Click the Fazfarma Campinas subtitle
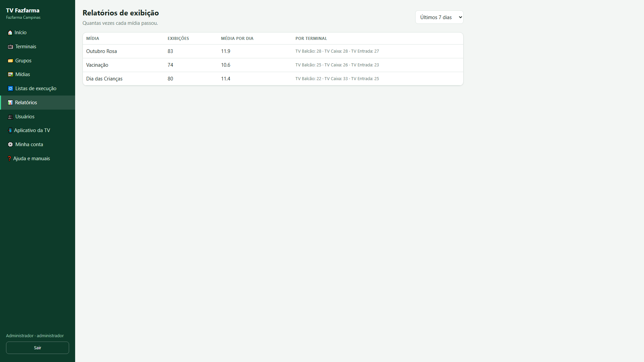 tap(23, 17)
